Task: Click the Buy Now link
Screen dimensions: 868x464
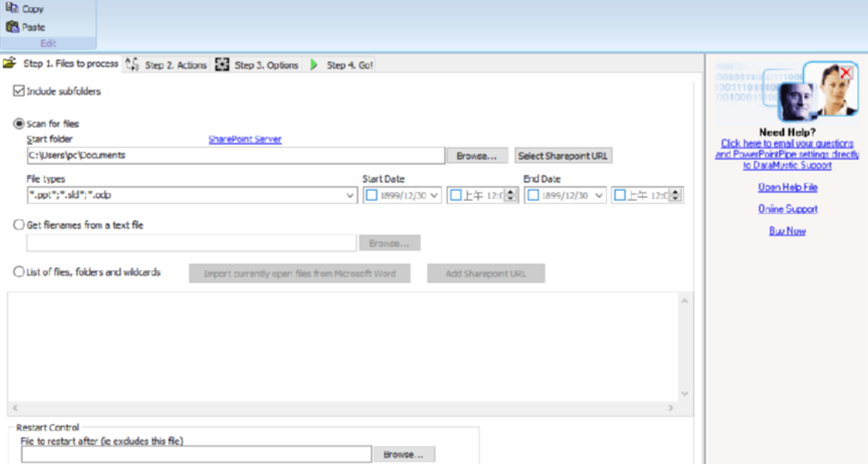Action: (x=788, y=230)
